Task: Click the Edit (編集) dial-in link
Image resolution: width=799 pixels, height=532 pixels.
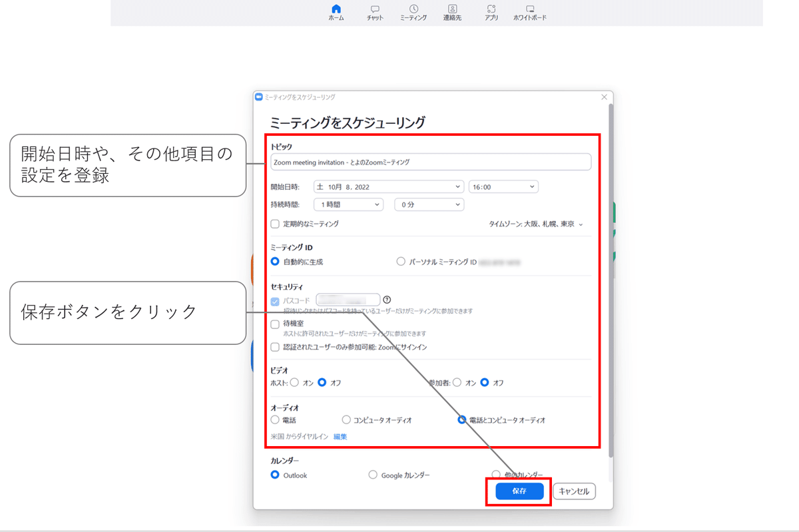Action: [340, 437]
